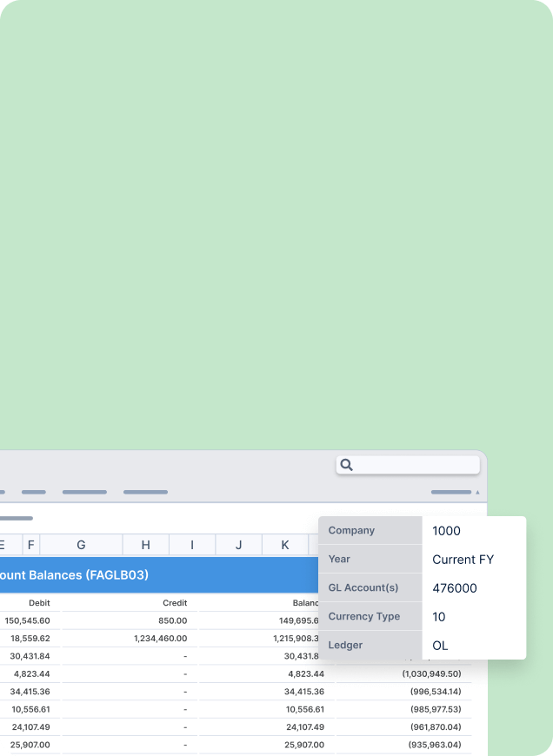Select column I header
This screenshot has width=553, height=756.
[192, 545]
